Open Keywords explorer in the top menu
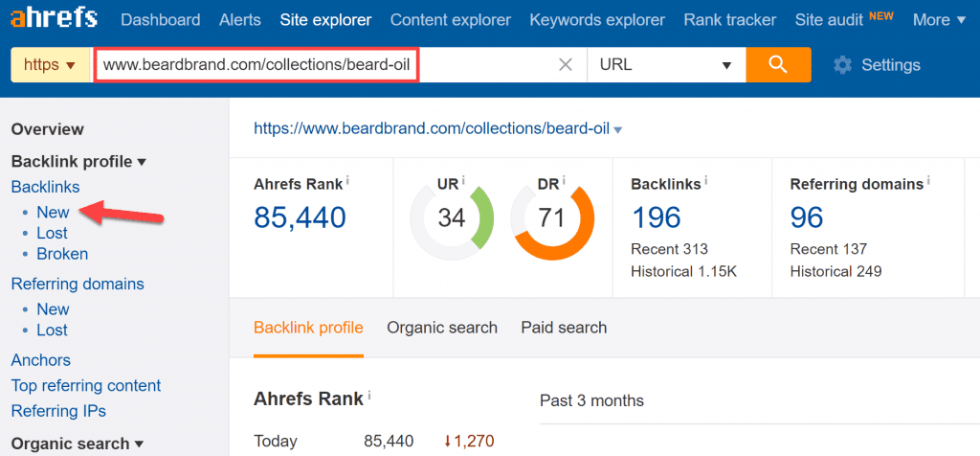The width and height of the screenshot is (980, 456). pyautogui.click(x=597, y=19)
